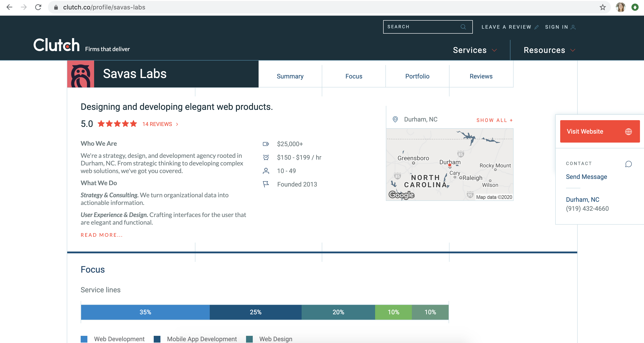Expand all locations with Show All +

click(x=495, y=120)
